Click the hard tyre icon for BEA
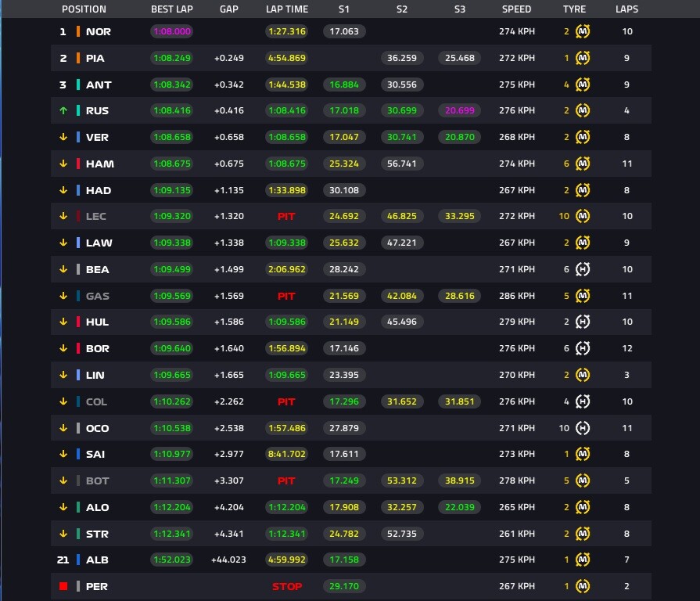700x601 pixels. (x=583, y=269)
